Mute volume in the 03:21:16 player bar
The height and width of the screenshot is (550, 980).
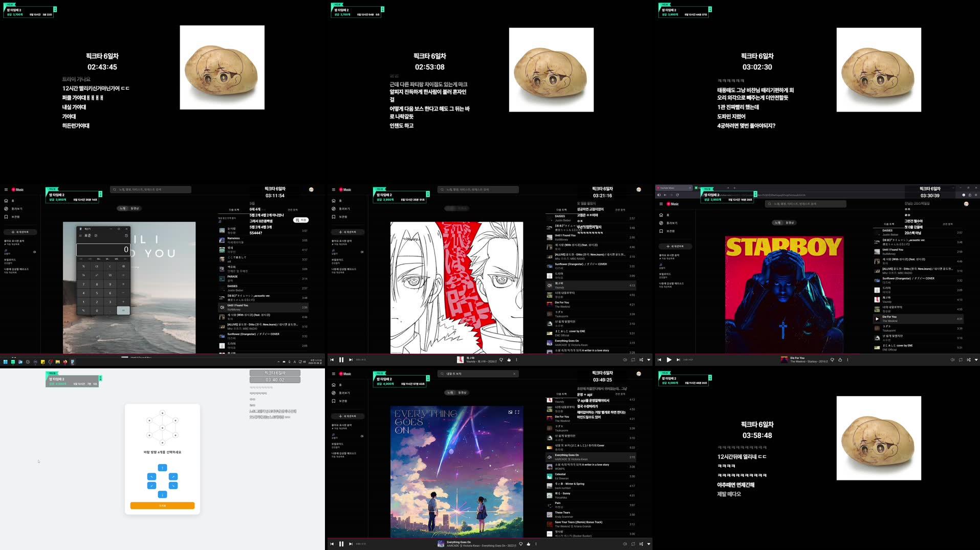pos(625,360)
